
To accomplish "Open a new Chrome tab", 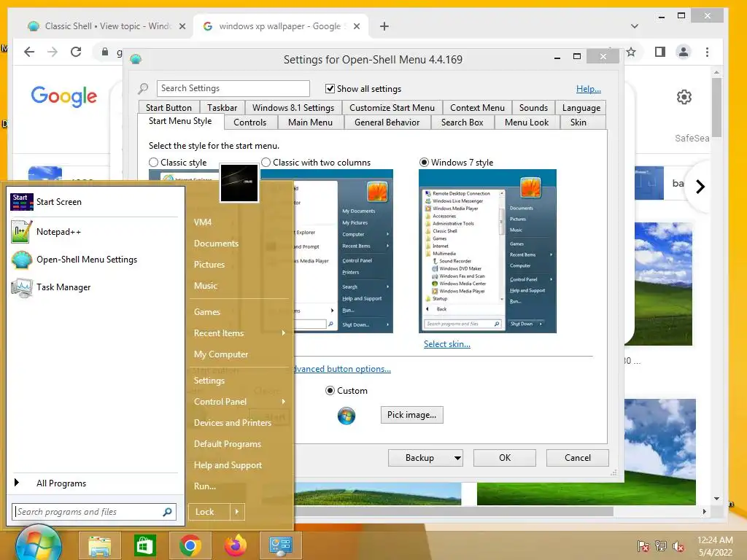I will pos(384,26).
